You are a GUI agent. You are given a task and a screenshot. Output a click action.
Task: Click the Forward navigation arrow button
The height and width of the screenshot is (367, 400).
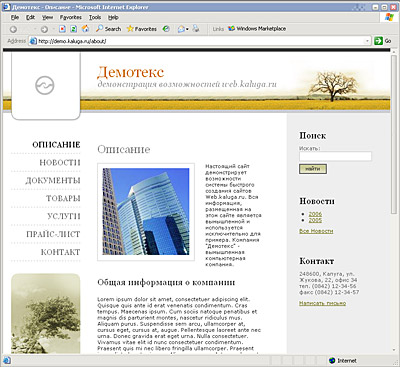[44, 29]
